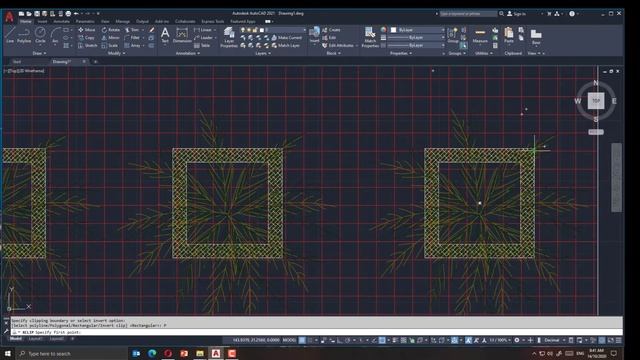640x360 pixels.
Task: Toggle the MODEL space button in status bar
Action: tap(289, 340)
